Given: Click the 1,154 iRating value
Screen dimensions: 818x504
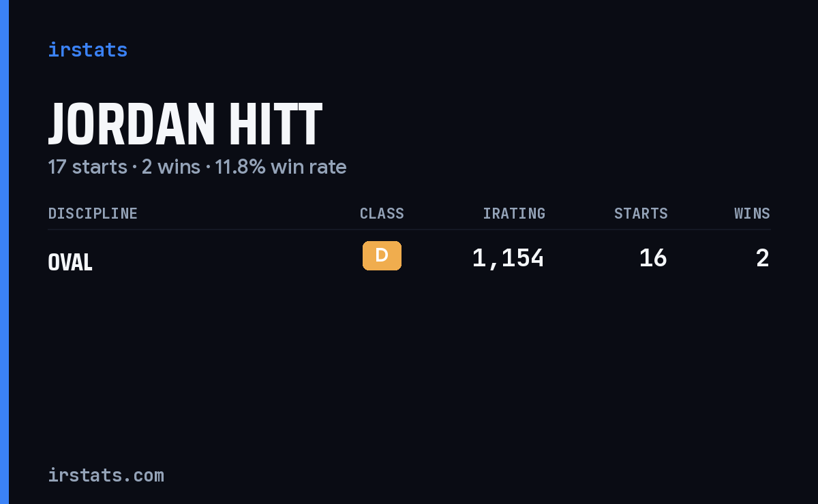Looking at the screenshot, I should pyautogui.click(x=508, y=258).
